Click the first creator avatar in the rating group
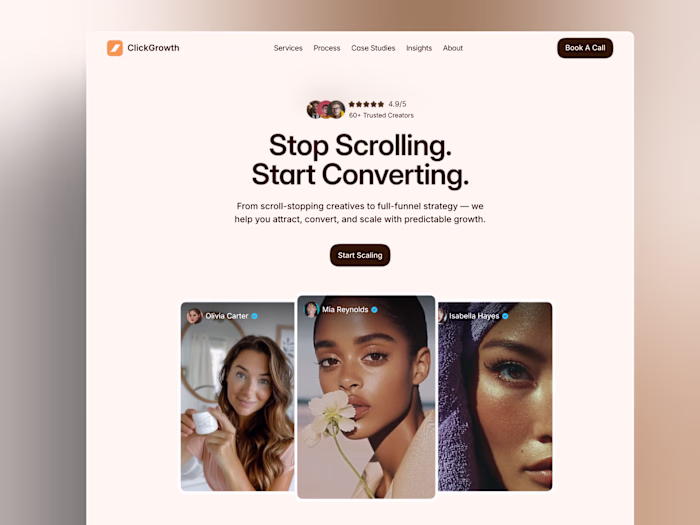This screenshot has width=700, height=525. tap(314, 109)
